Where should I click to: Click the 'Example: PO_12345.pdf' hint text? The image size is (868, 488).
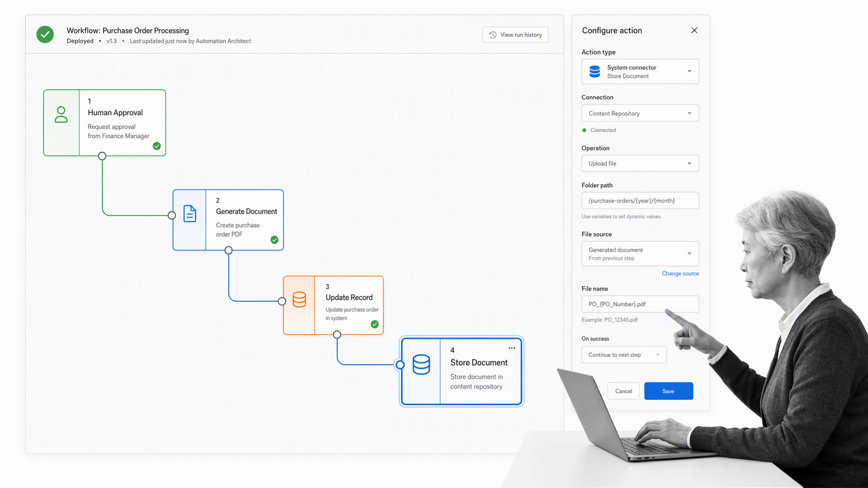point(609,320)
